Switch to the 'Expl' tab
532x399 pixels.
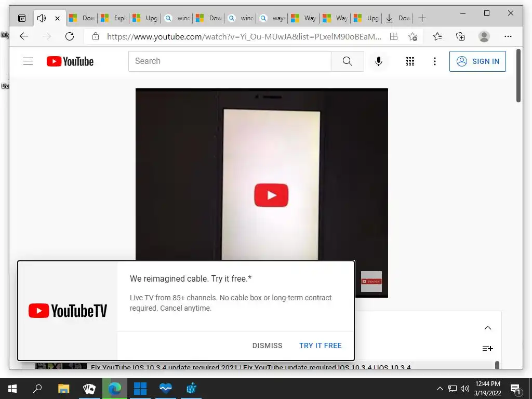(x=114, y=18)
